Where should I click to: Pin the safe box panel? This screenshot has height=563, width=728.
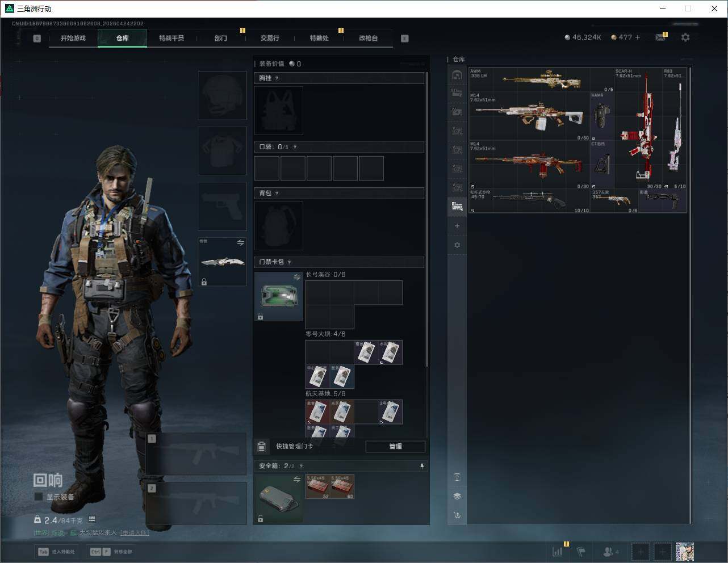422,466
